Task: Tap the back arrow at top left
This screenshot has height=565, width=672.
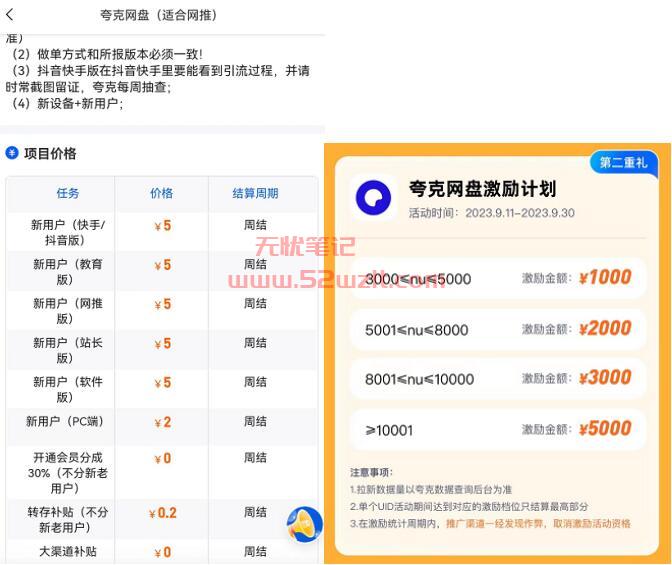Action: (x=11, y=15)
